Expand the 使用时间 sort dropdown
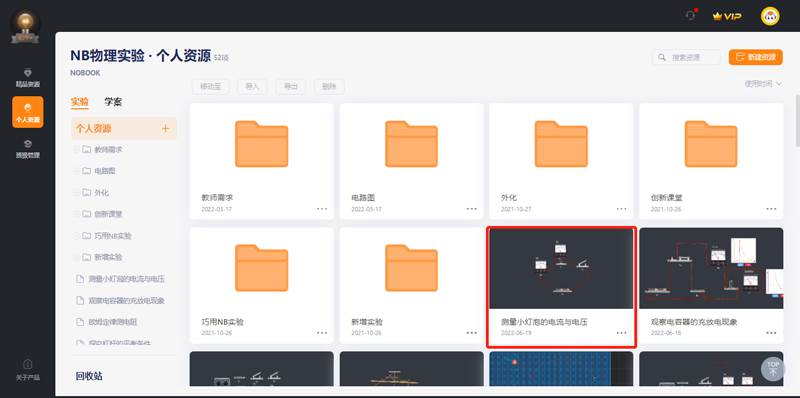Screen dimensions: 800x398 tap(763, 84)
